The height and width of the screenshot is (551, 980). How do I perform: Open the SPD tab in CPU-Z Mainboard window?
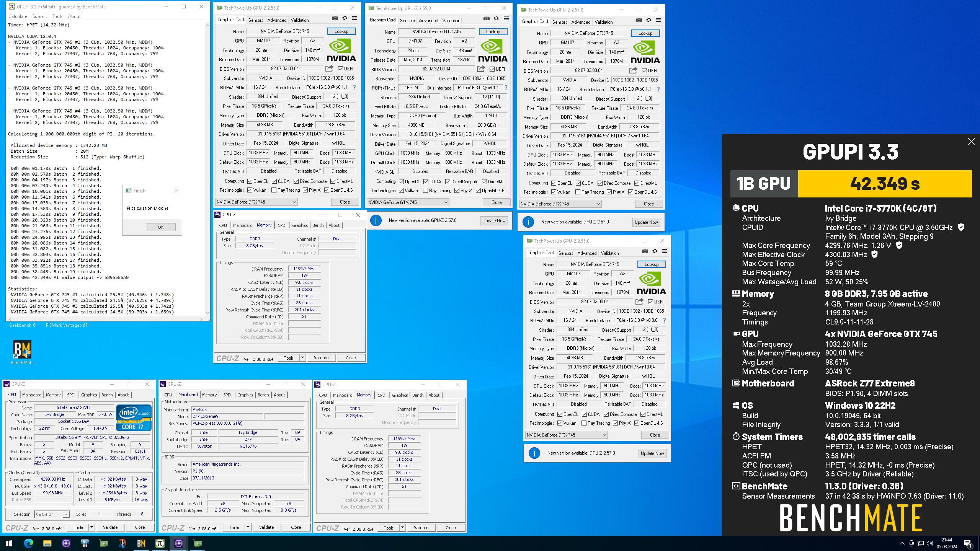coord(227,395)
